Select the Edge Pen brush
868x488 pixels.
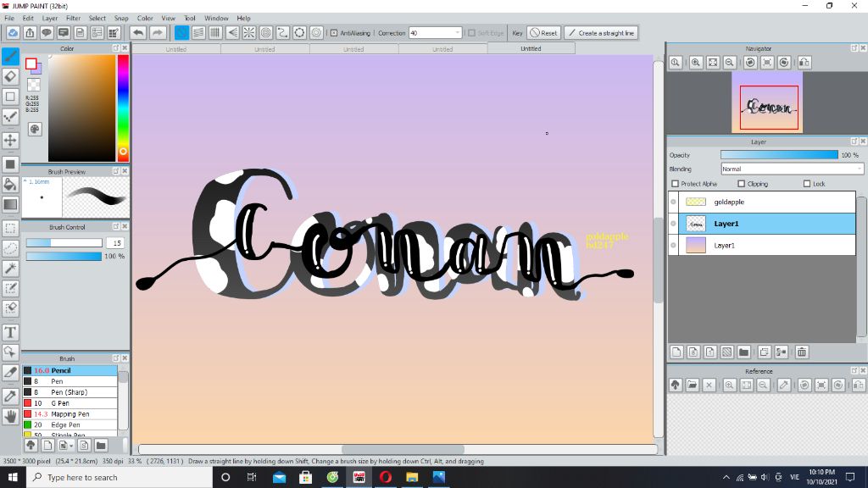[70, 425]
